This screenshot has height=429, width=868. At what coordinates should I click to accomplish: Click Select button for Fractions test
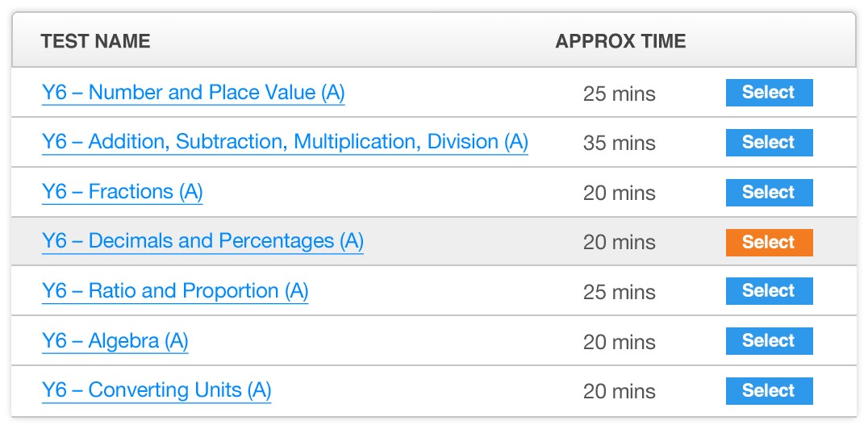tap(769, 192)
